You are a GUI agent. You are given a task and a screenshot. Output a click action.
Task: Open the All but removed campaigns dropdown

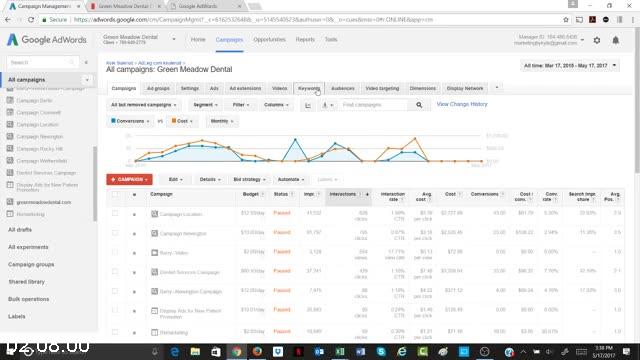(x=144, y=105)
